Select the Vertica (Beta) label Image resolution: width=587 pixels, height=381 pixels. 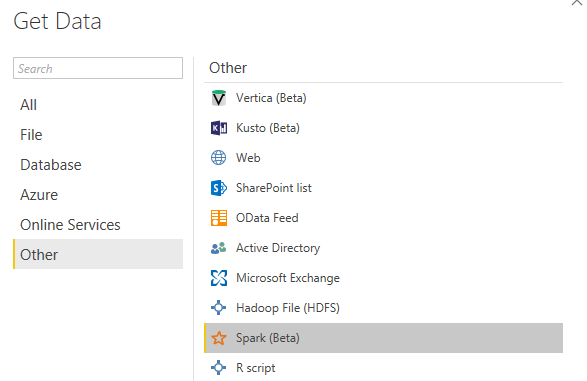click(x=271, y=98)
